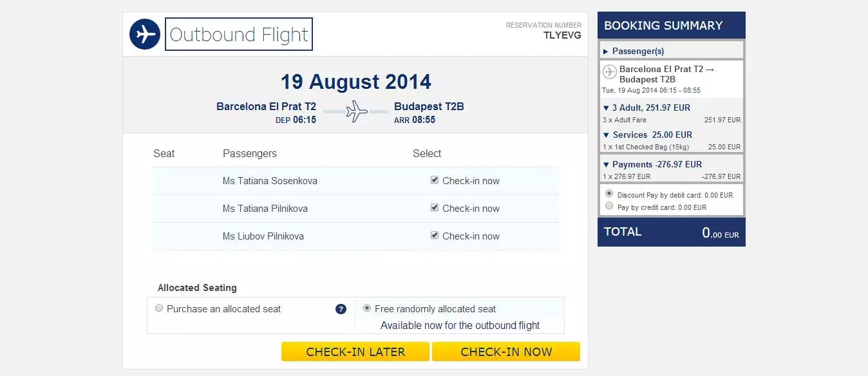Choose Free randomly allocated seat option

(367, 308)
